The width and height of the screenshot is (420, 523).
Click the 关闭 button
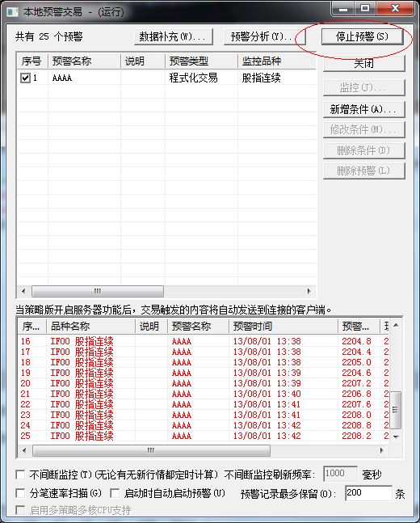[x=364, y=63]
